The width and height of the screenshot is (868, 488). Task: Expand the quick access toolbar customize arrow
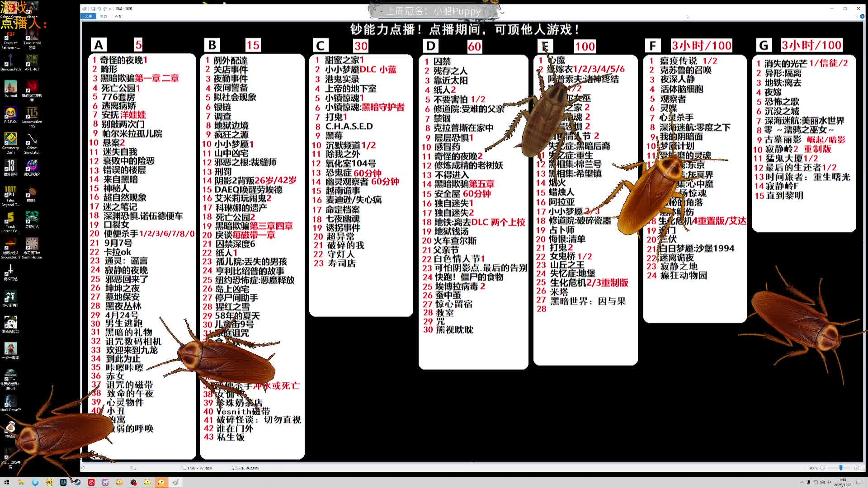coord(110,9)
